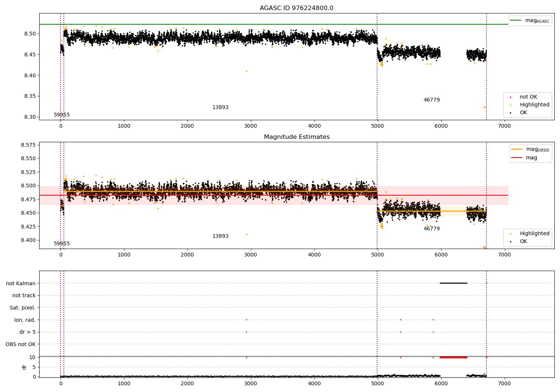Click the '8.35' tick on the top plot y-axis
Image resolution: width=560 pixels, height=392 pixels.
(30, 96)
